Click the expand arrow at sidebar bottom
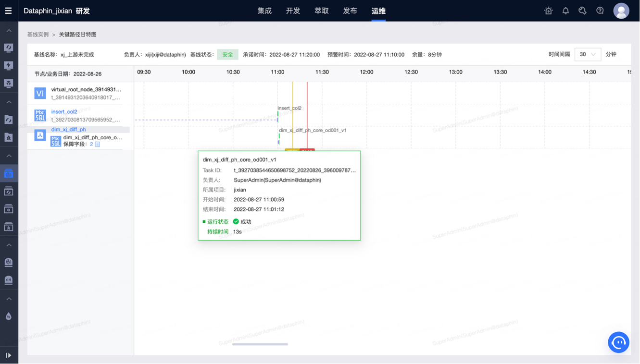640x364 pixels. click(8, 355)
